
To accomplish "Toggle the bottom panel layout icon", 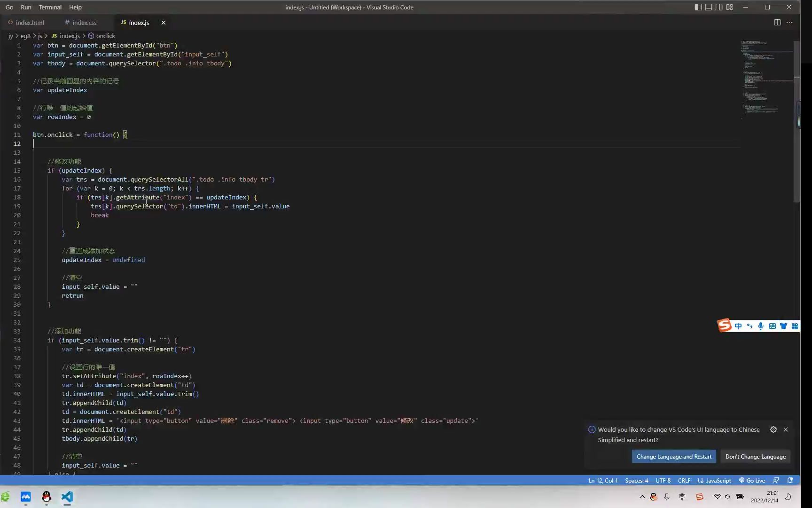I will (x=709, y=7).
